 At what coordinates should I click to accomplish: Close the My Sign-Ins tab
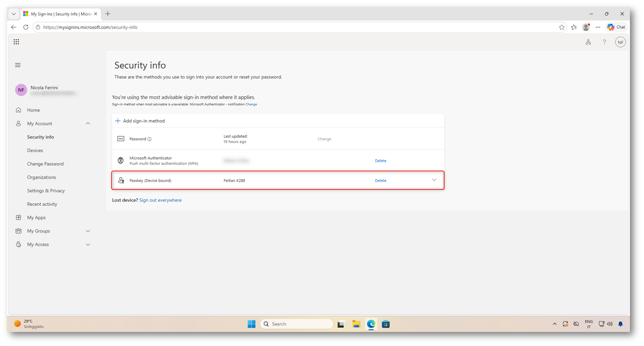(x=96, y=14)
